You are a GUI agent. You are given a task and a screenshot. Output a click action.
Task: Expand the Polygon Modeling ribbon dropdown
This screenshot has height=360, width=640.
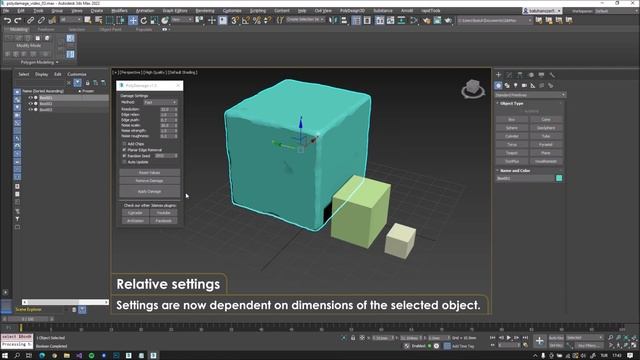point(40,62)
